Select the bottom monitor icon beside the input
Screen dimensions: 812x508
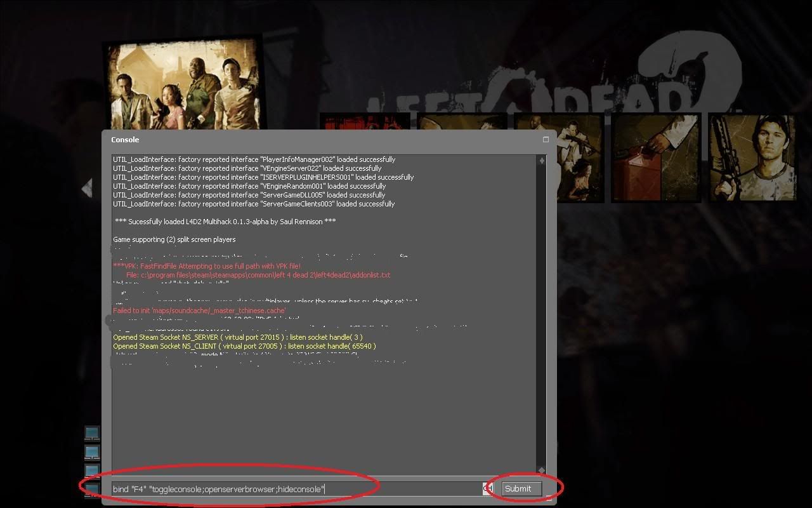pyautogui.click(x=92, y=489)
